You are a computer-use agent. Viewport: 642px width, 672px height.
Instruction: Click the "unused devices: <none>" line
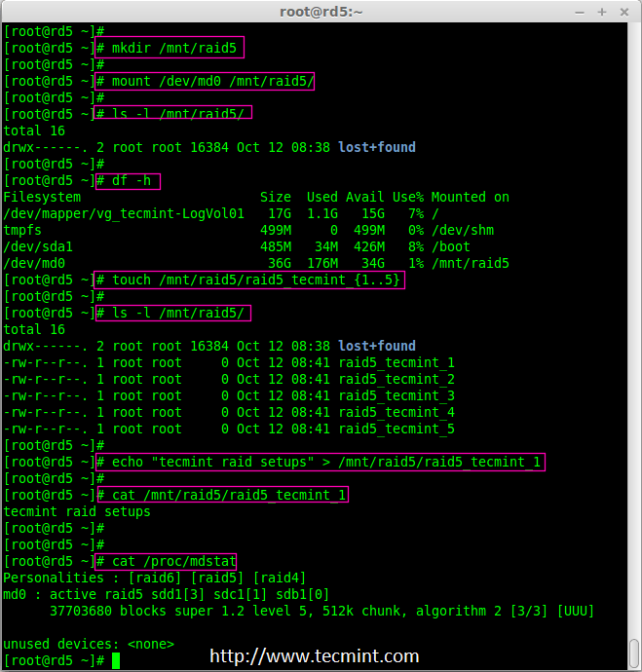click(89, 644)
